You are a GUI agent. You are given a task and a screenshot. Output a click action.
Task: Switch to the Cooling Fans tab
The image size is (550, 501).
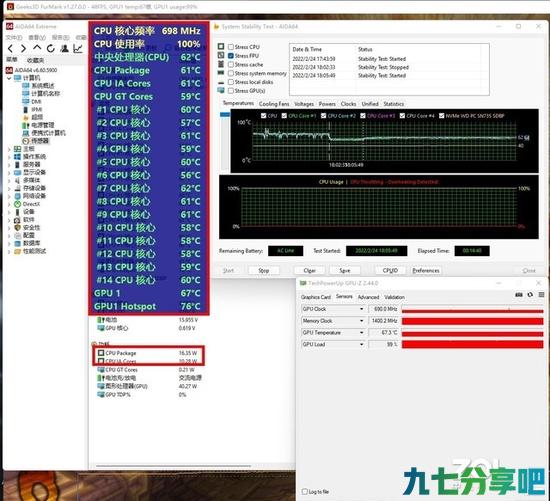(274, 104)
